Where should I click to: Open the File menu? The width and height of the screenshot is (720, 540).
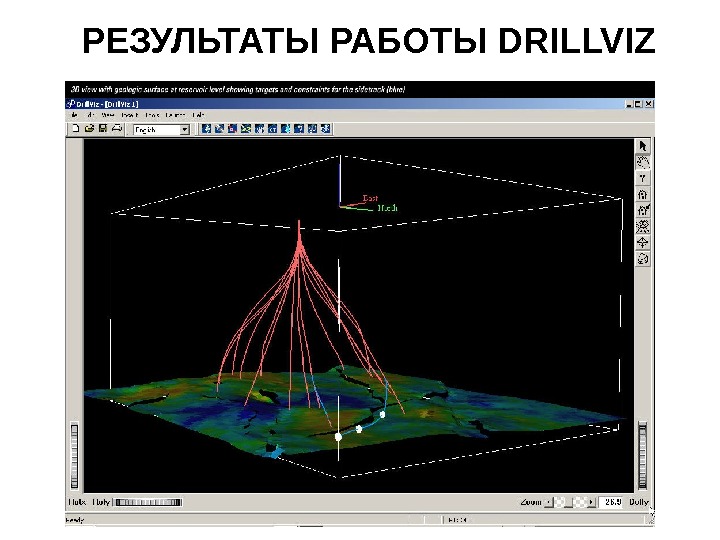pos(74,115)
